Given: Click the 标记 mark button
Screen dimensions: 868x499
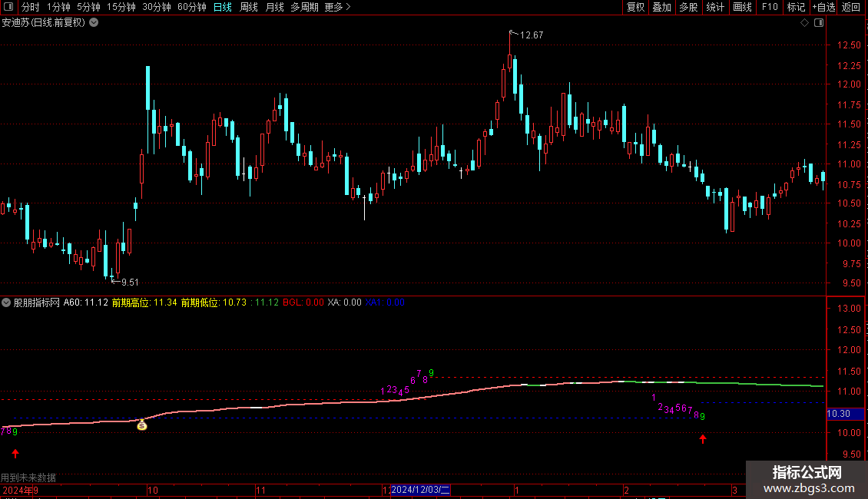Looking at the screenshot, I should click(x=796, y=7).
